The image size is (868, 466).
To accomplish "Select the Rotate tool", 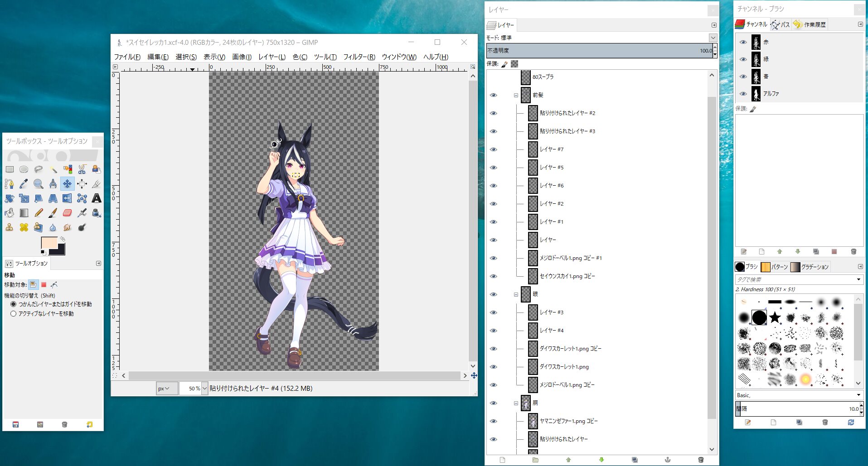I will (10, 198).
